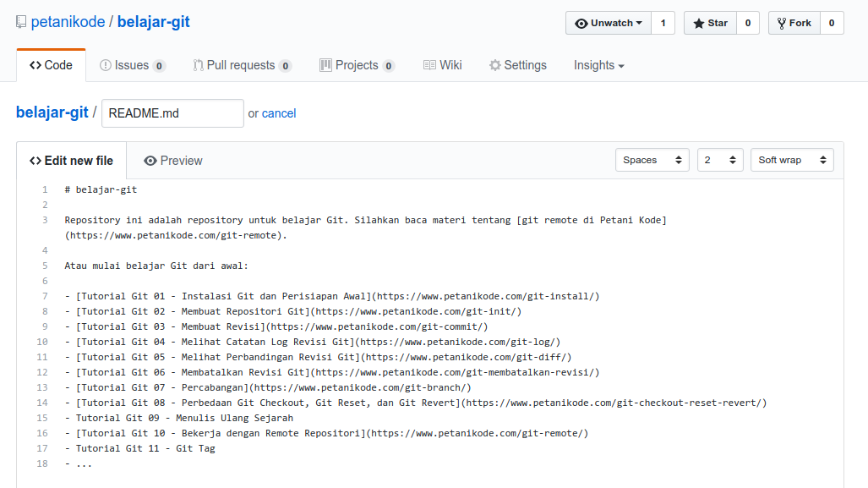Open the Spaces indentation dropdown

(x=652, y=159)
